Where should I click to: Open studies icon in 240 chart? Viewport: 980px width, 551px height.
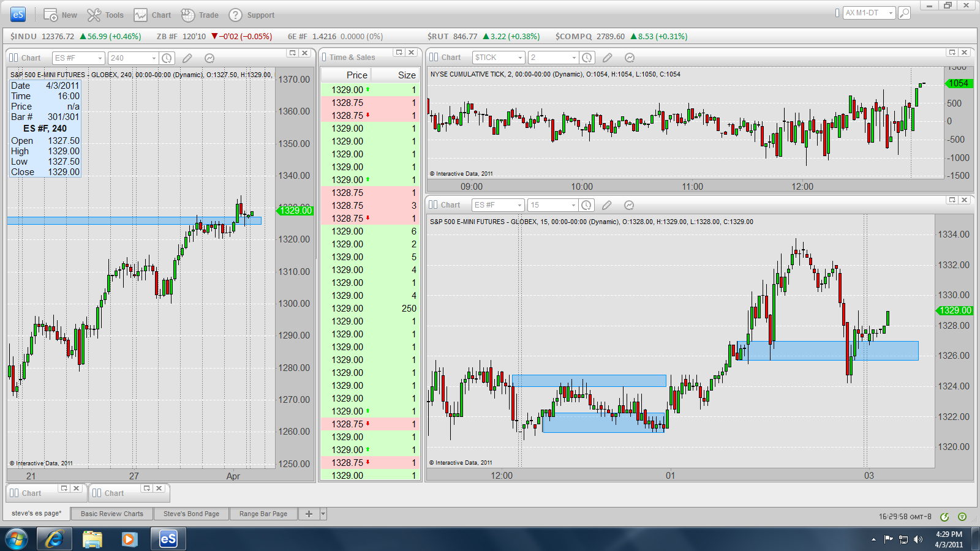click(x=209, y=58)
